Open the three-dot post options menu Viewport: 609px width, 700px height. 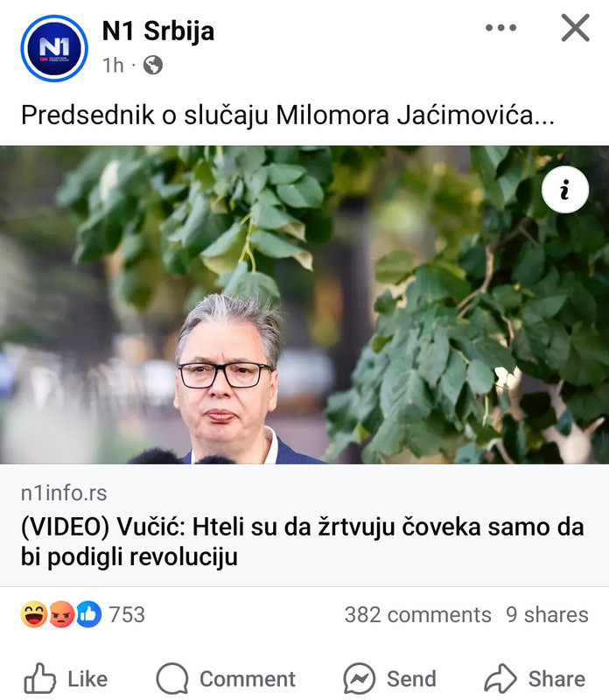coord(501,28)
